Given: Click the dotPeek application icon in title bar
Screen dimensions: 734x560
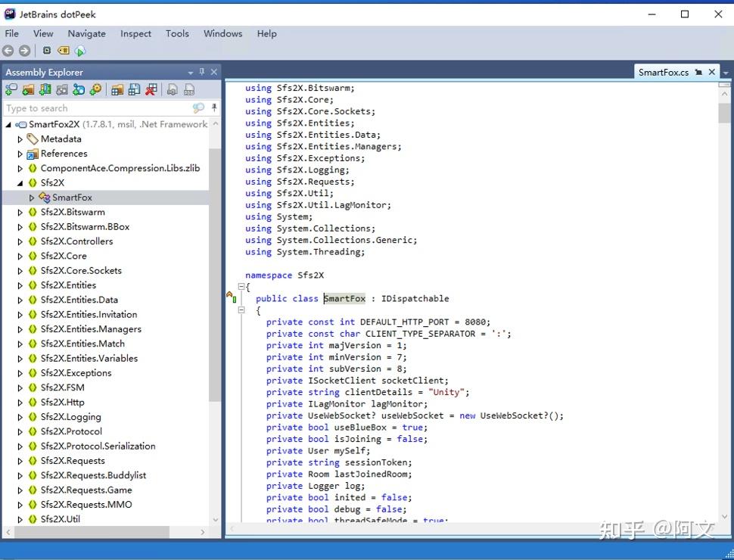Looking at the screenshot, I should coord(10,14).
